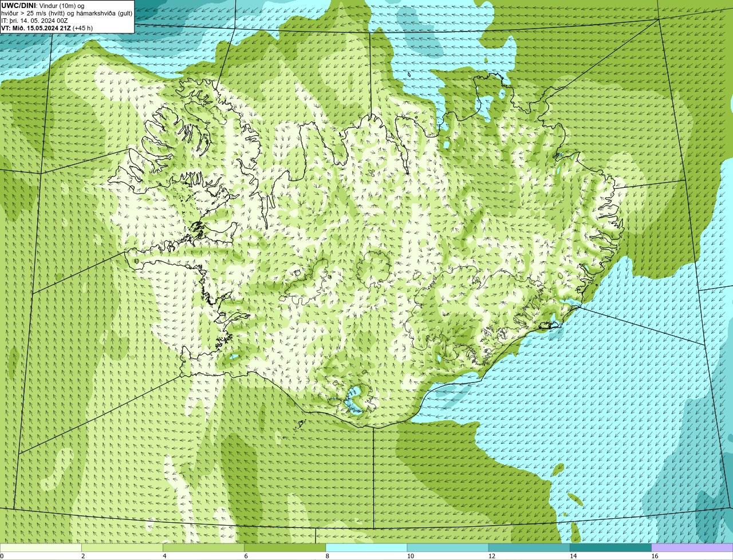Click the 0–2 m/s palest legend swatch
The width and height of the screenshot is (733, 560).
[41, 548]
